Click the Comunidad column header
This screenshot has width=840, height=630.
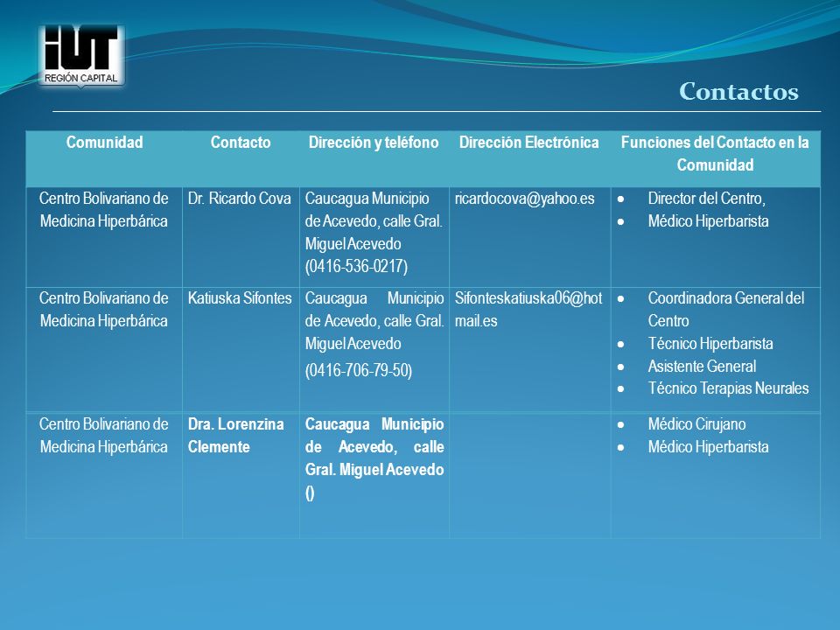[x=104, y=143]
